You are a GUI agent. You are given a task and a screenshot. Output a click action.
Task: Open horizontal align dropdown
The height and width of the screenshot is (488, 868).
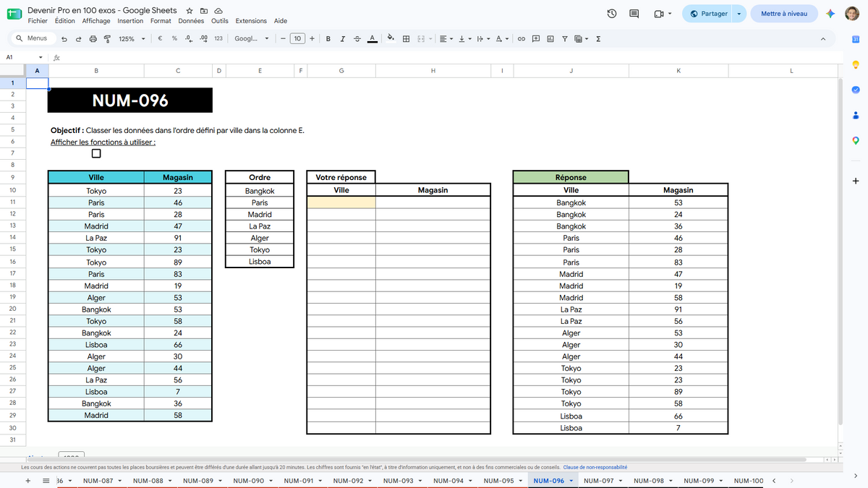446,39
